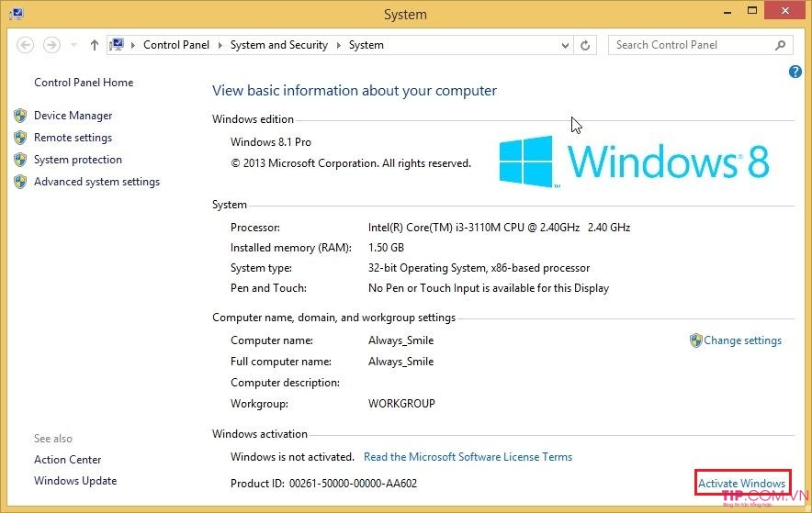The width and height of the screenshot is (812, 513).
Task: Open the recent locations dropdown arrow
Action: click(x=73, y=46)
